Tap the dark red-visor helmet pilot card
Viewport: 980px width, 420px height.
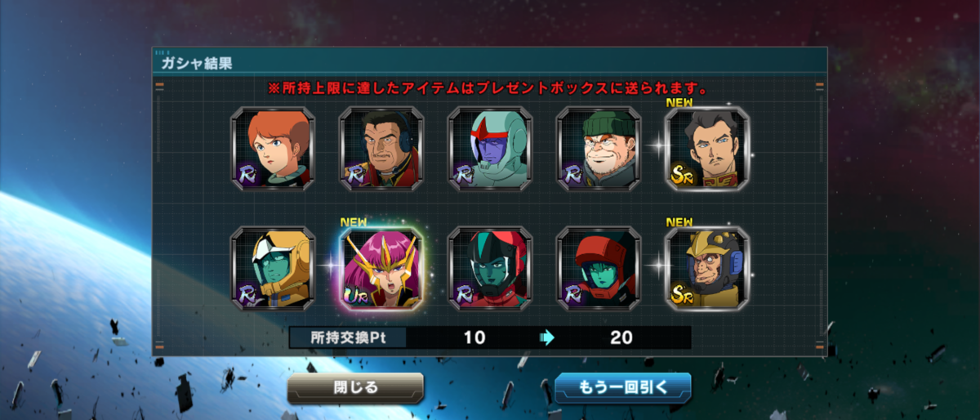(490, 268)
